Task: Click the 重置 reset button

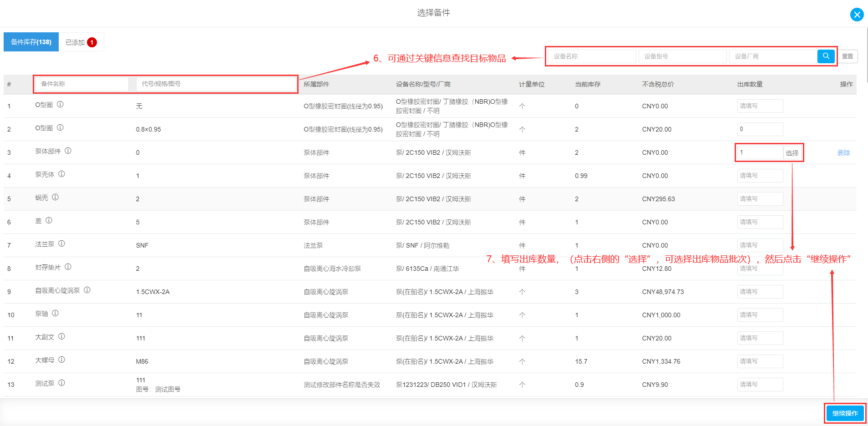Action: (x=848, y=56)
